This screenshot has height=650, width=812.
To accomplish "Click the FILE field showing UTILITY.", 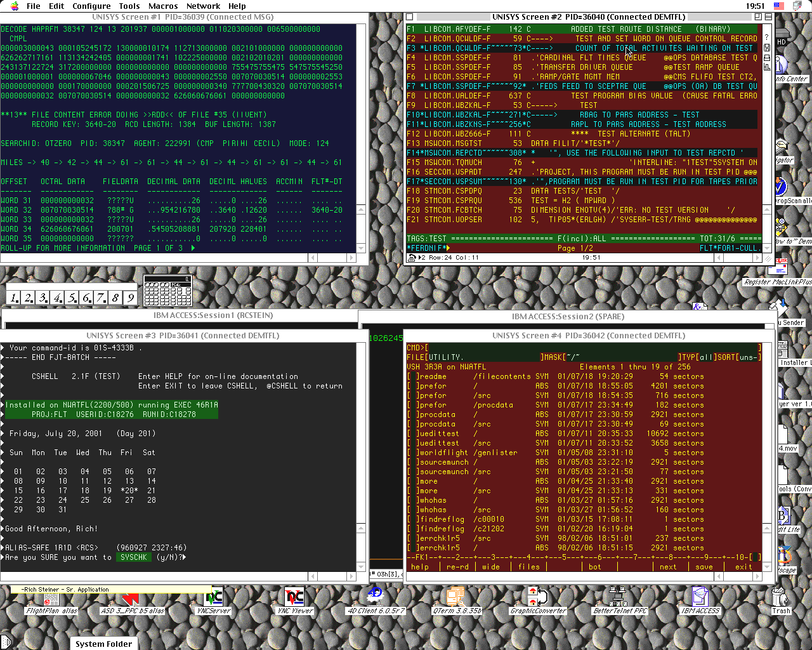I will [483, 357].
